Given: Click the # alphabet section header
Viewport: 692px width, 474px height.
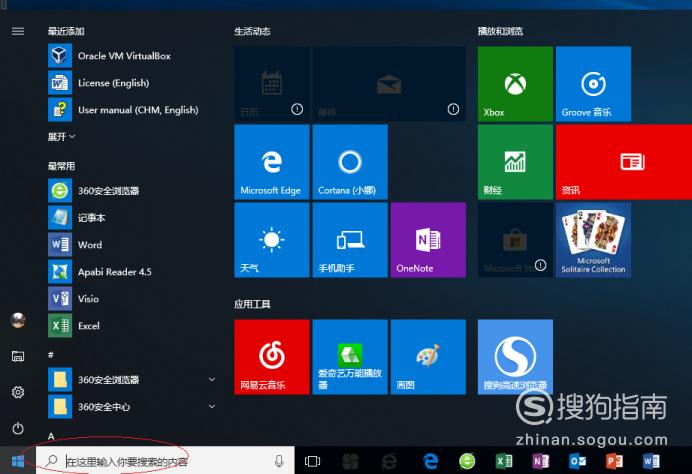Looking at the screenshot, I should (51, 355).
